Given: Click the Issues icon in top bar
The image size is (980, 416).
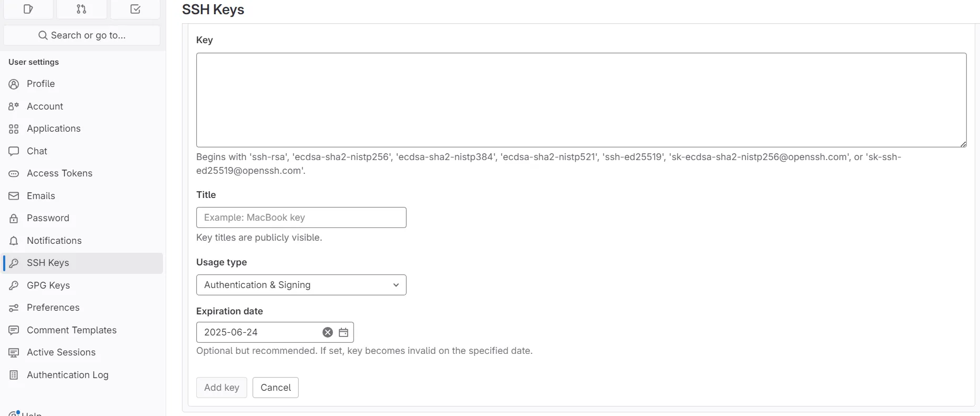Looking at the screenshot, I should pyautogui.click(x=28, y=9).
